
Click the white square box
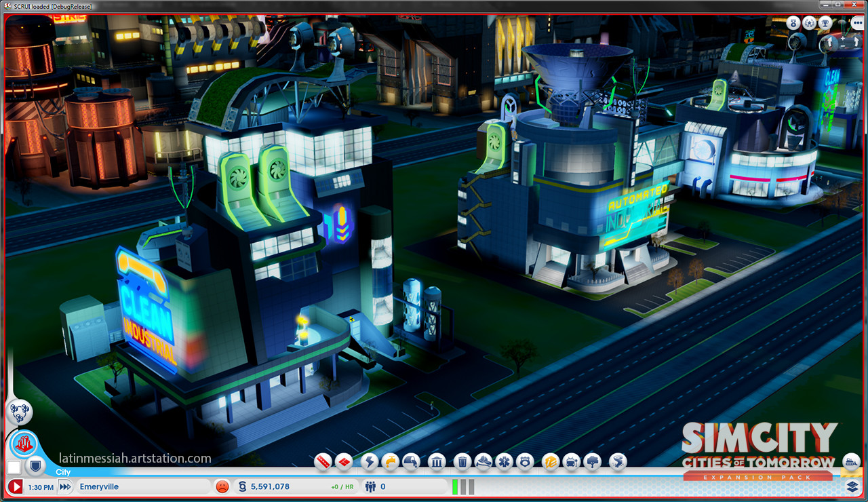tap(14, 467)
